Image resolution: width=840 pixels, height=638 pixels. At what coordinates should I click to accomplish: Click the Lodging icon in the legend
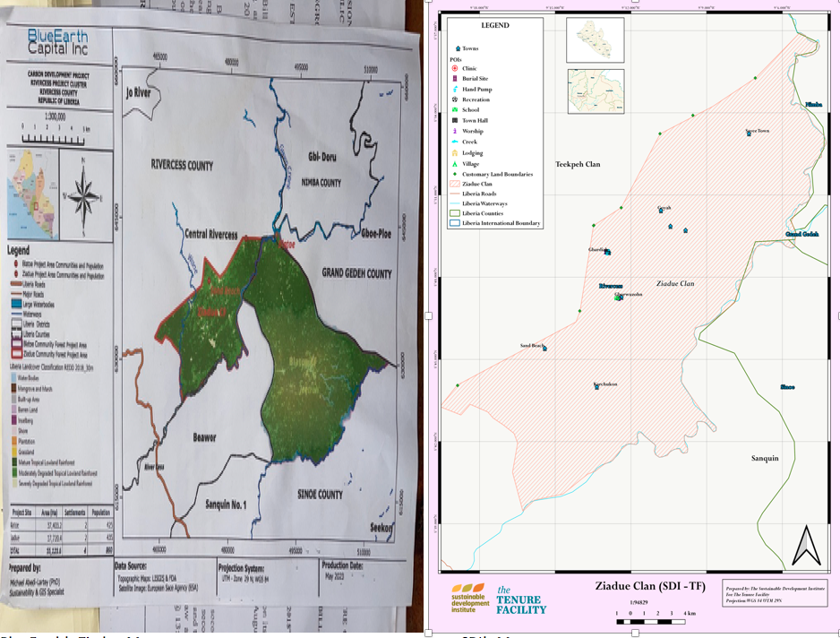click(455, 153)
